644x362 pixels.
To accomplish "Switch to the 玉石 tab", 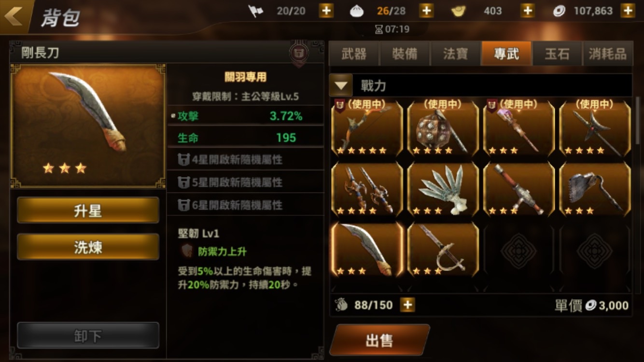I will tap(557, 54).
